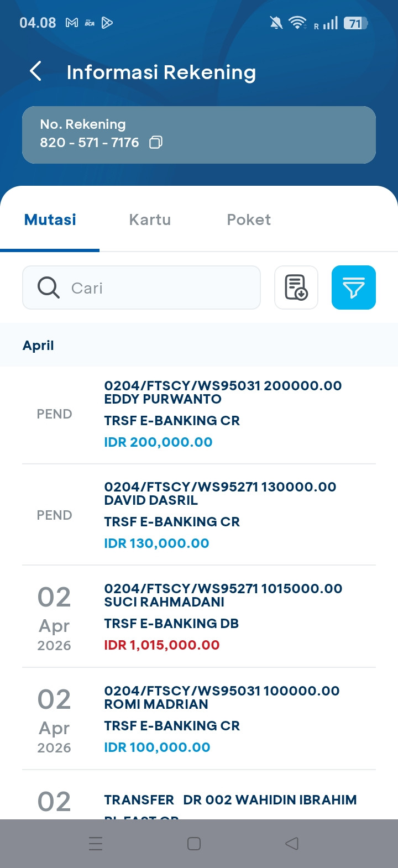The width and height of the screenshot is (398, 868).
Task: Open the blue filter button
Action: 354,287
